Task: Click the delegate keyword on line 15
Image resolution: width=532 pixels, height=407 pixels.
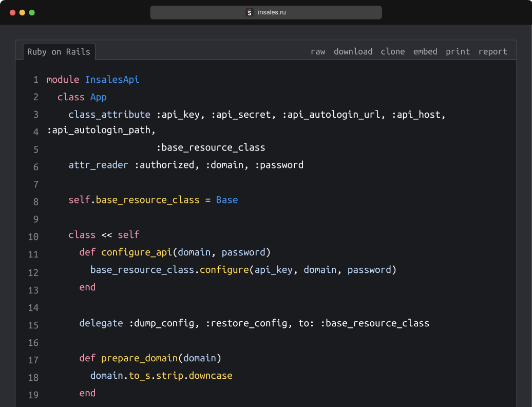Action: (x=101, y=323)
